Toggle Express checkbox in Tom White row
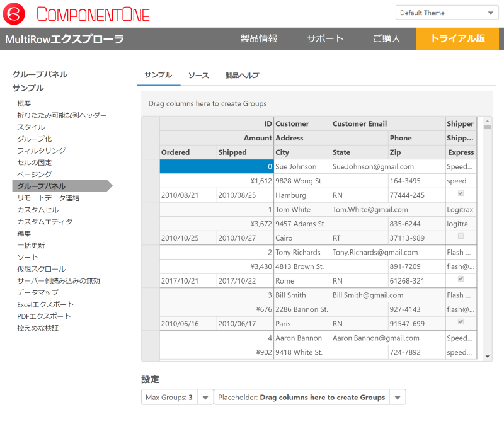 coord(461,236)
